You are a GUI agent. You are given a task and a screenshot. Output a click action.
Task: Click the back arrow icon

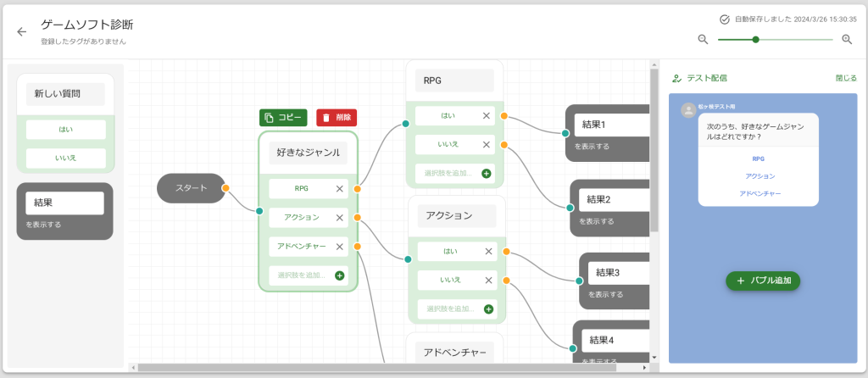[x=22, y=31]
